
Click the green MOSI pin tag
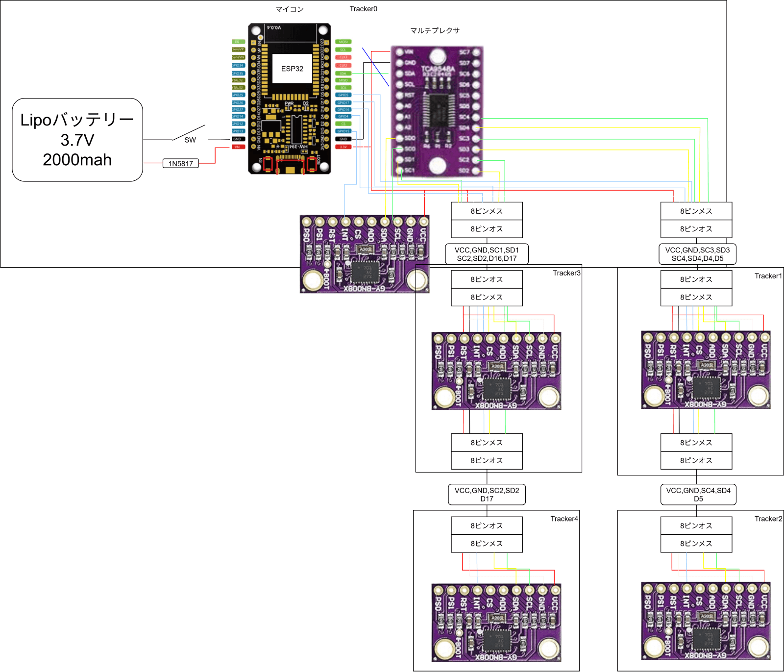[343, 42]
